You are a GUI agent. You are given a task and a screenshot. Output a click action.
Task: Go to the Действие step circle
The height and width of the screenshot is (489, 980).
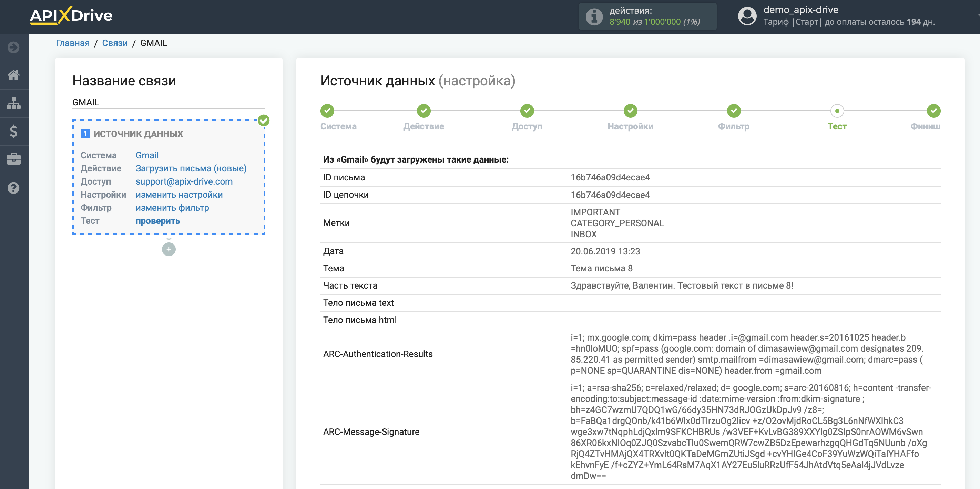[423, 111]
